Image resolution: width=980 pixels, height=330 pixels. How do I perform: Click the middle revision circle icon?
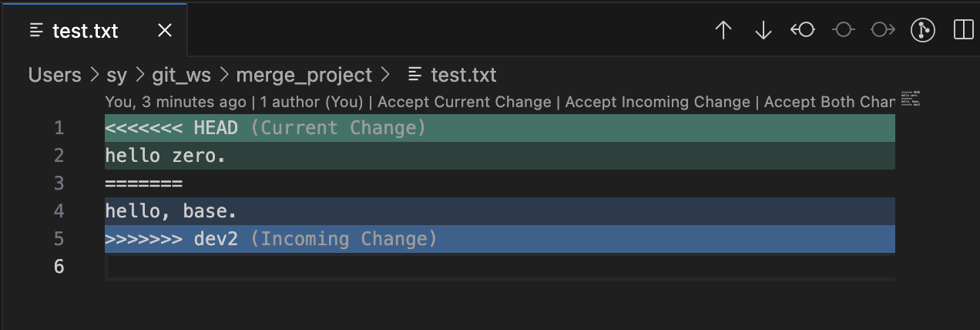[843, 30]
